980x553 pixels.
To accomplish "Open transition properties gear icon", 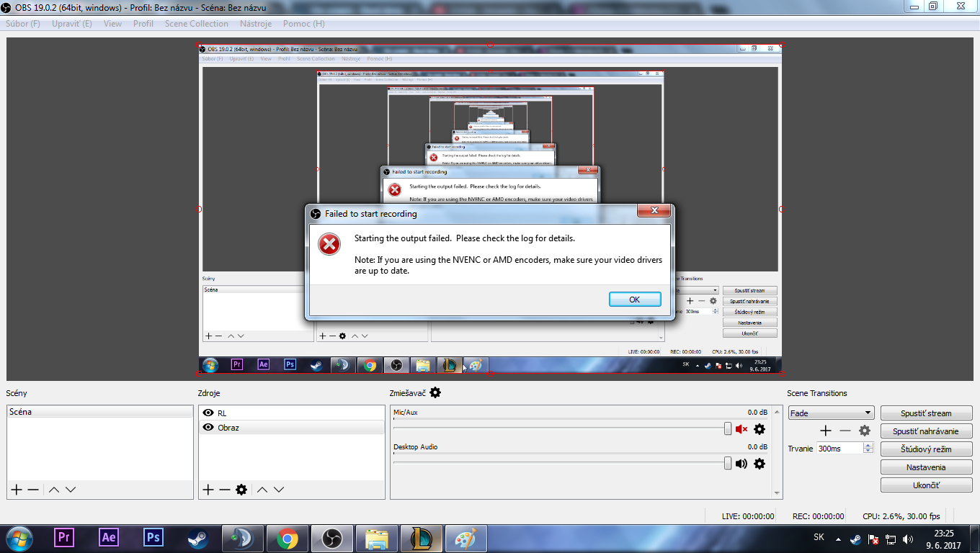I will point(865,431).
